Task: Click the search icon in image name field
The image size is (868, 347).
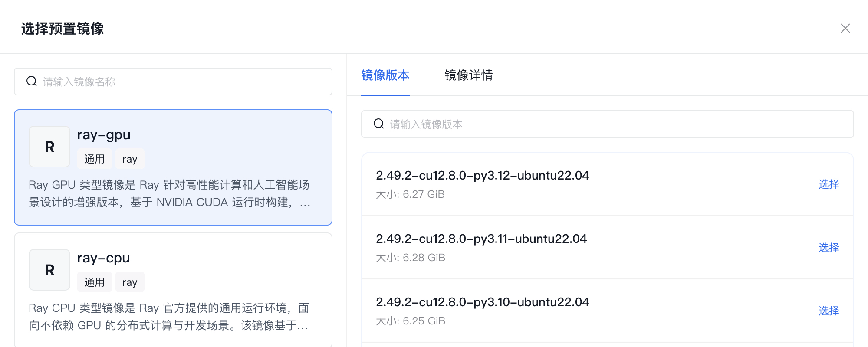Action: (32, 82)
